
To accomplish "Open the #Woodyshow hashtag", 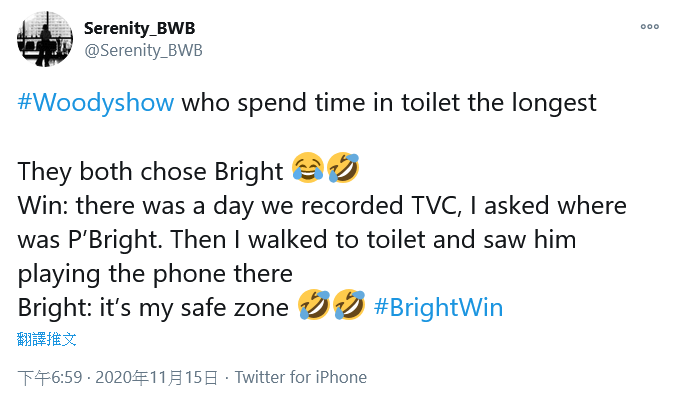I will pyautogui.click(x=96, y=103).
